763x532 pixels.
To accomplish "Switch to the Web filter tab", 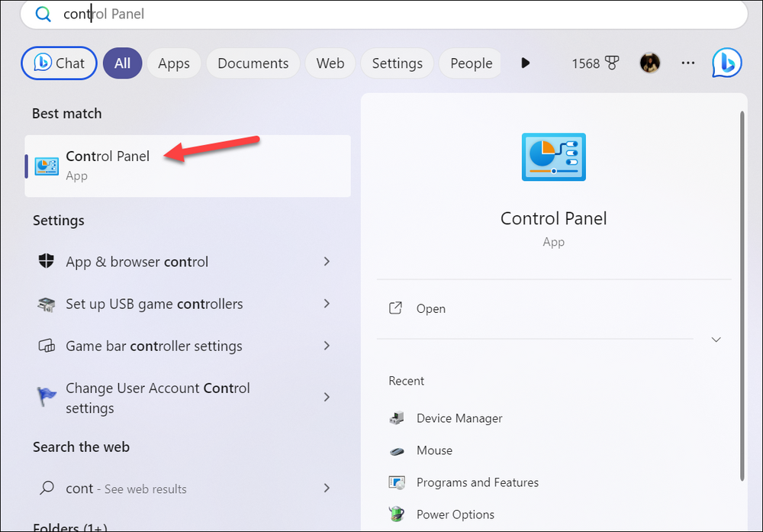I will 330,63.
